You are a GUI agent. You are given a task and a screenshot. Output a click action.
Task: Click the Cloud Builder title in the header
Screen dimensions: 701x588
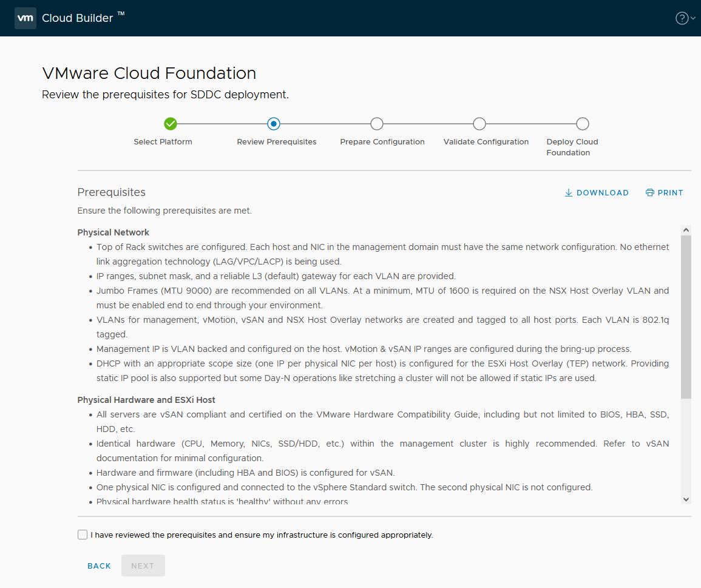pos(77,18)
